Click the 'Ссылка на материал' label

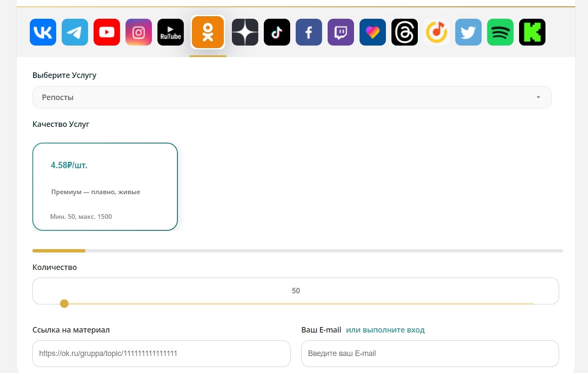(x=71, y=330)
